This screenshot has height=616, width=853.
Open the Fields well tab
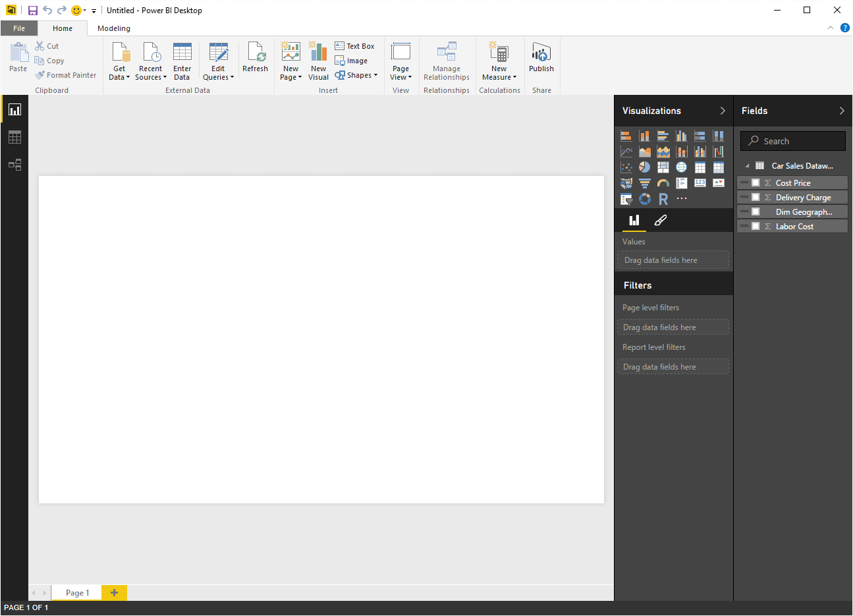634,221
